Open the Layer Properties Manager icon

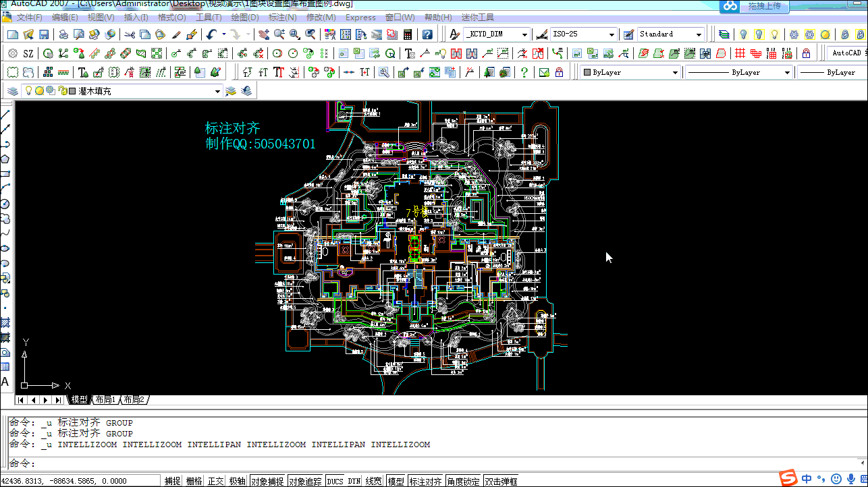point(12,91)
